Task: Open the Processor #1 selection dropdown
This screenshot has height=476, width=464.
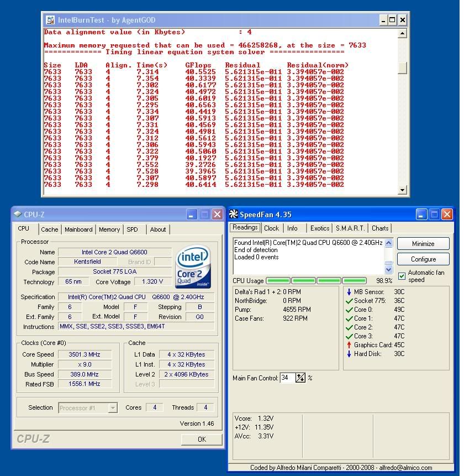Action: [x=113, y=408]
